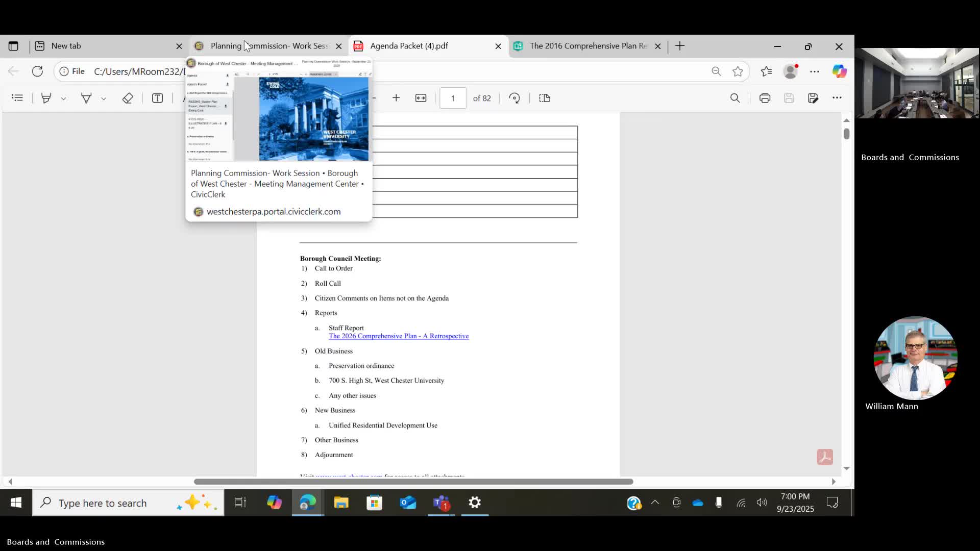Click the Rotate page icon

click(514, 98)
